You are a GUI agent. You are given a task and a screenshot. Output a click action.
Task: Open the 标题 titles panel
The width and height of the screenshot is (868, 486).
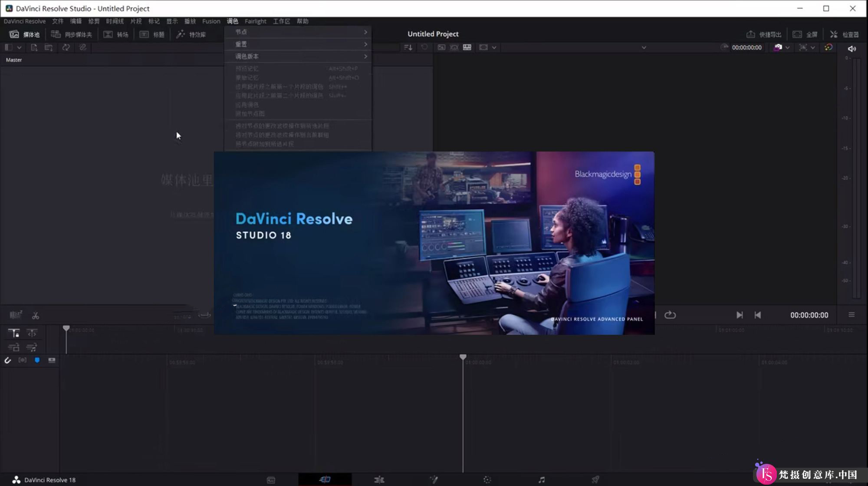click(x=152, y=34)
